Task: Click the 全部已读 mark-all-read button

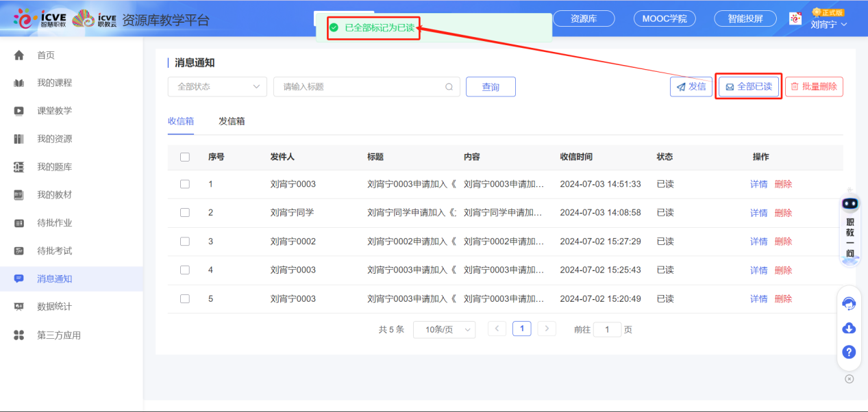Action: pos(748,87)
